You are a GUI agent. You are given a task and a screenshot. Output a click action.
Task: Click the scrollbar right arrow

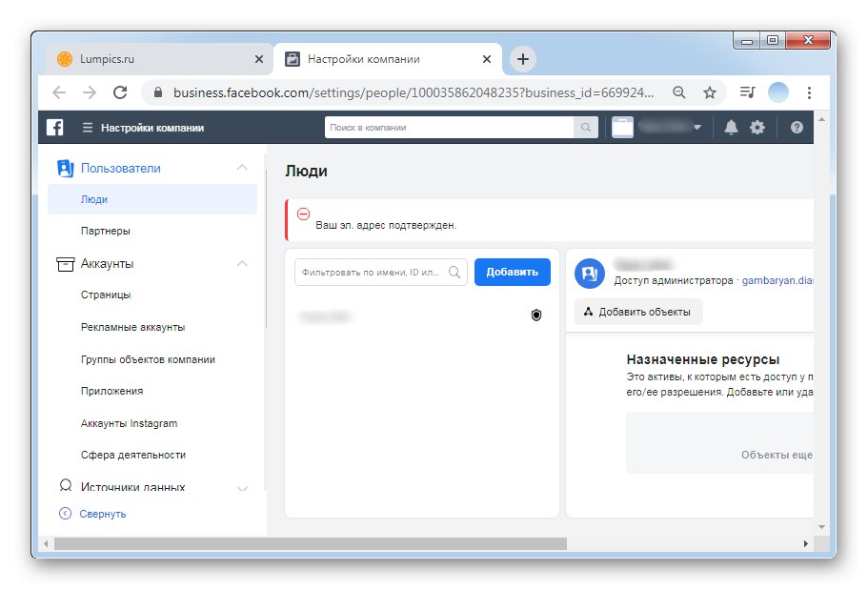click(x=805, y=544)
